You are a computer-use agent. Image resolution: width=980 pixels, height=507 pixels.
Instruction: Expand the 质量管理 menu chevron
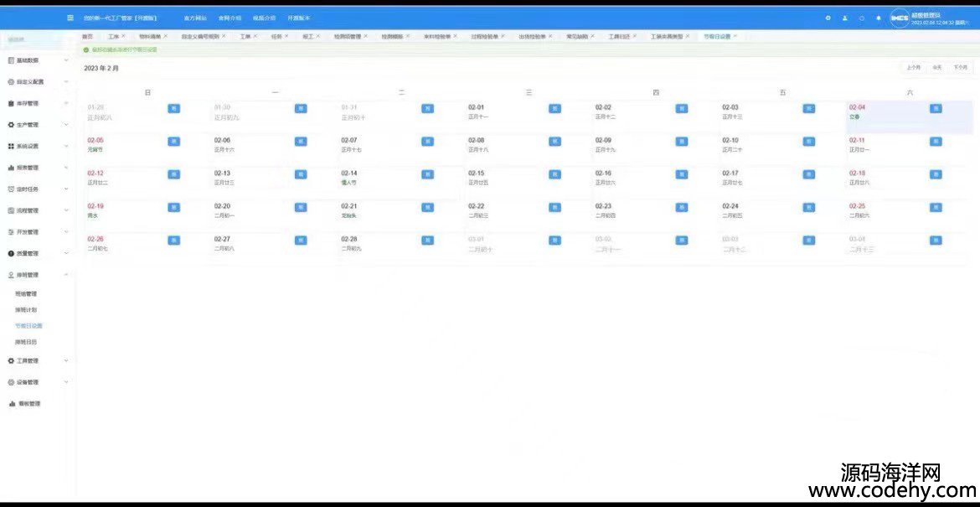(66, 253)
